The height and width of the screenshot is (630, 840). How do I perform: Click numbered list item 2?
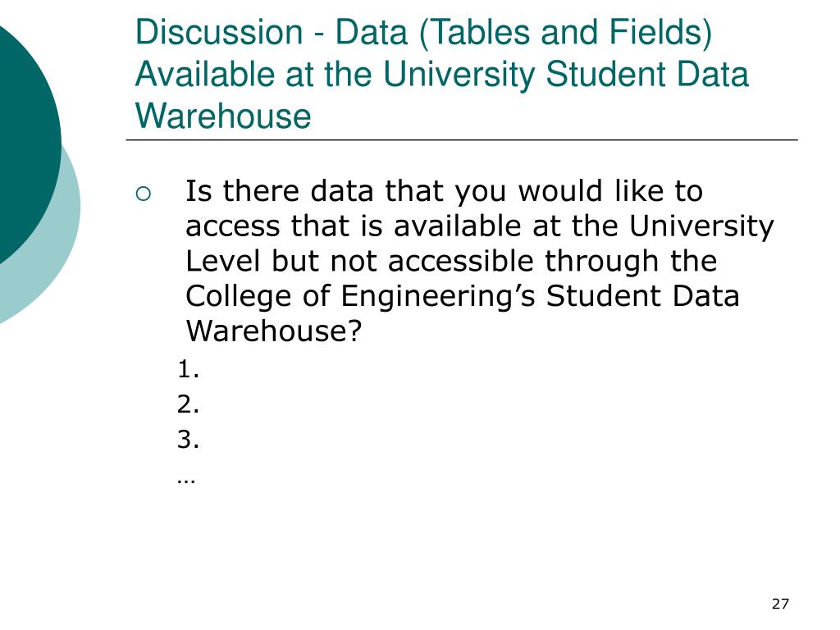click(188, 404)
